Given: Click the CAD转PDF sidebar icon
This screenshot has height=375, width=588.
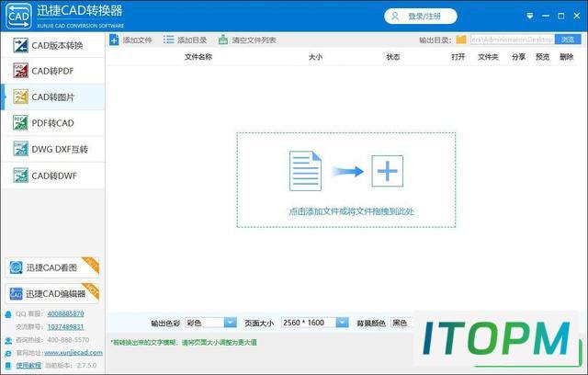Looking at the screenshot, I should coord(20,71).
